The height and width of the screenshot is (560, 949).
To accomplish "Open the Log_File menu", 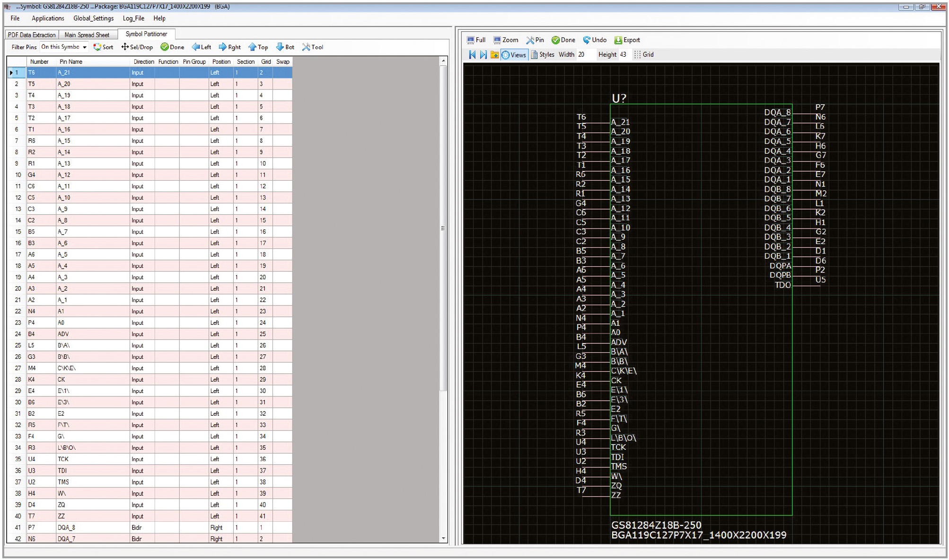I will click(133, 18).
